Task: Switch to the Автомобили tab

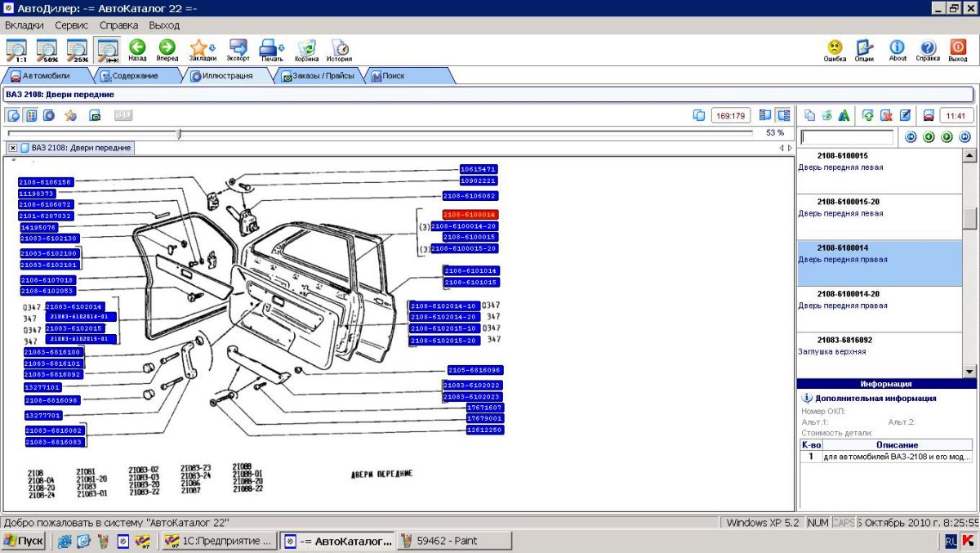Action: 47,75
